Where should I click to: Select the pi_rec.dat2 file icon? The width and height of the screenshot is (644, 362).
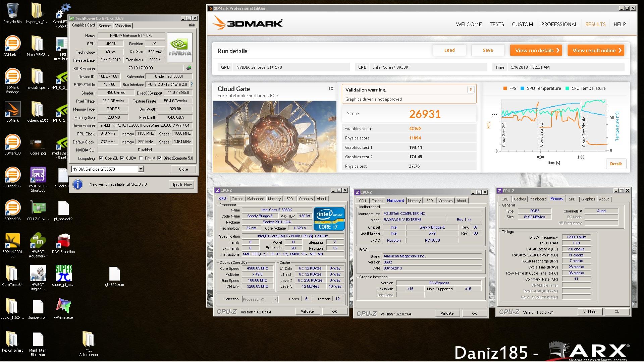tap(63, 210)
